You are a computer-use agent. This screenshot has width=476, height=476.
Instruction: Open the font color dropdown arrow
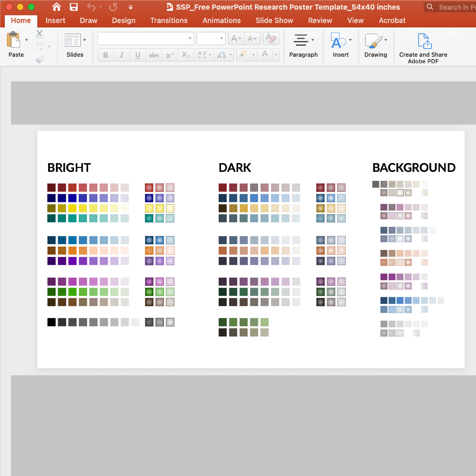click(x=275, y=55)
